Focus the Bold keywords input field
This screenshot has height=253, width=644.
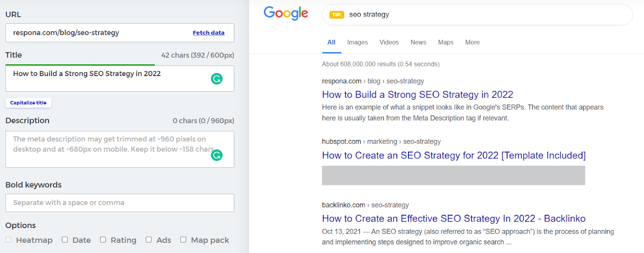click(120, 203)
